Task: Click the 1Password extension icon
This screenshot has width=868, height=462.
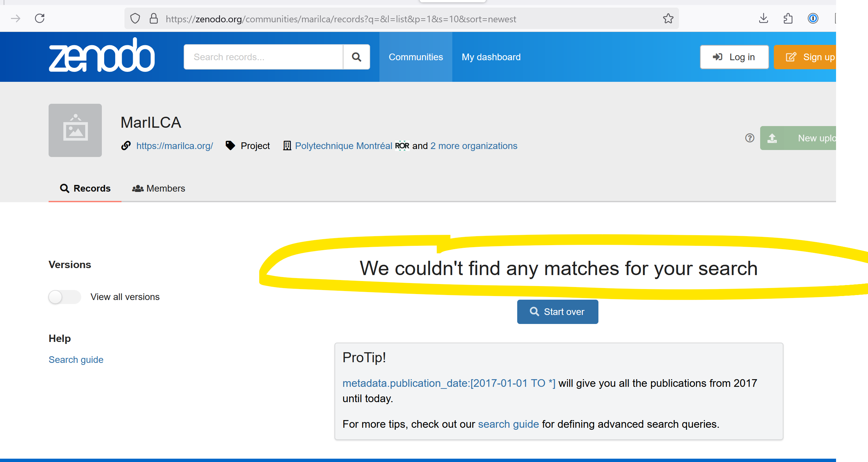Action: tap(813, 19)
